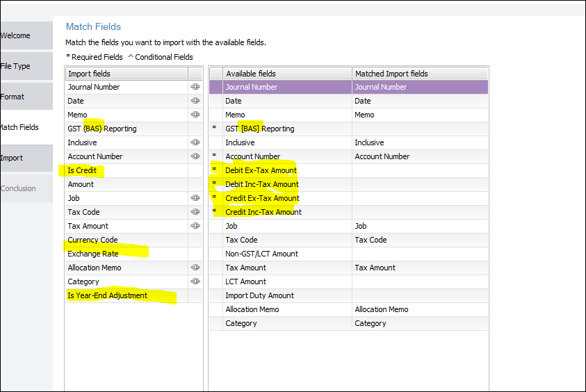The image size is (586, 392).
Task: Click the Matched Import fields column header
Action: pos(419,74)
